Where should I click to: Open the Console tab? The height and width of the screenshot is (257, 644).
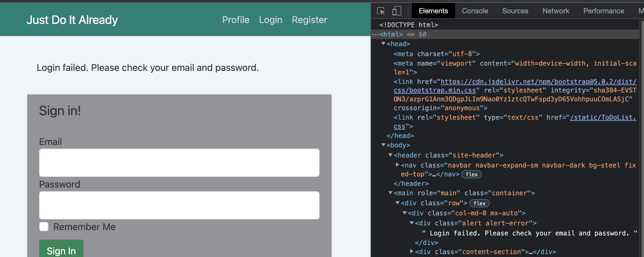coord(475,11)
